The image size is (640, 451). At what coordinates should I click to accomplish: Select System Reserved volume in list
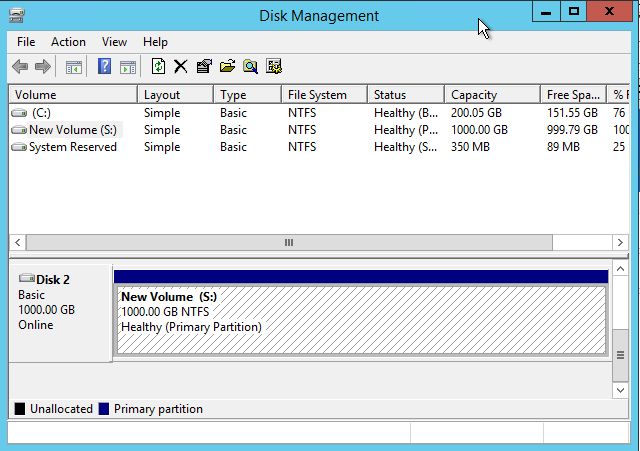pos(72,147)
